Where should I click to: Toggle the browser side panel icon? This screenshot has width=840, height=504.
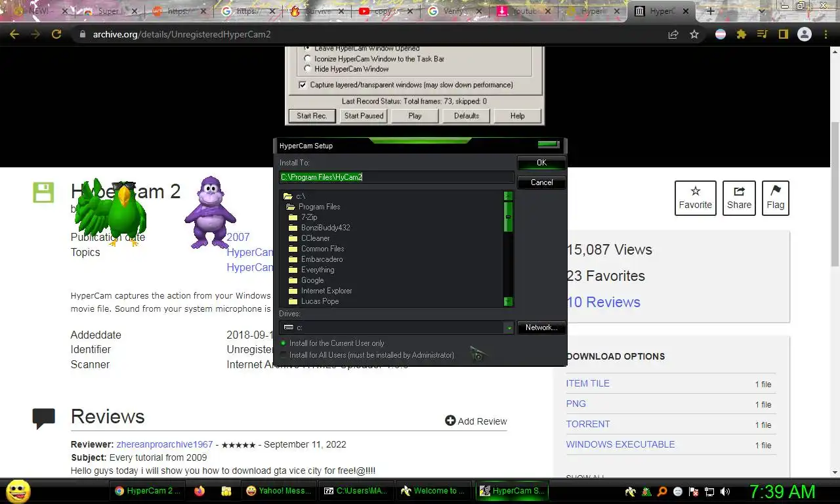click(783, 34)
